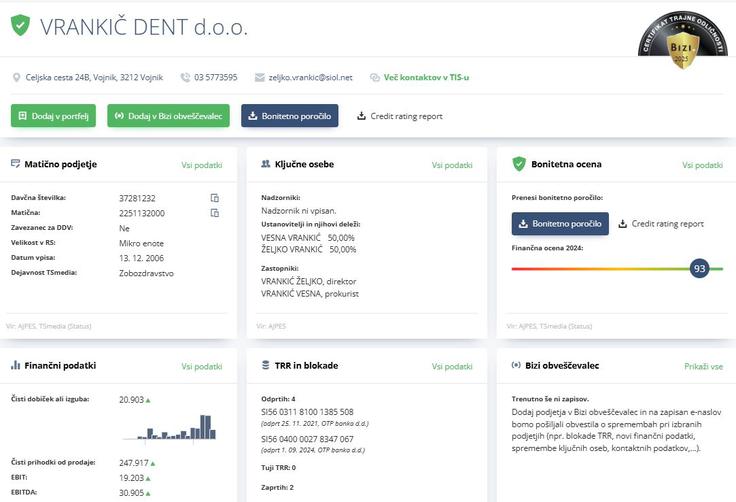The height and width of the screenshot is (502, 736).
Task: Click registration date 13. 12. 2006
Action: [141, 258]
